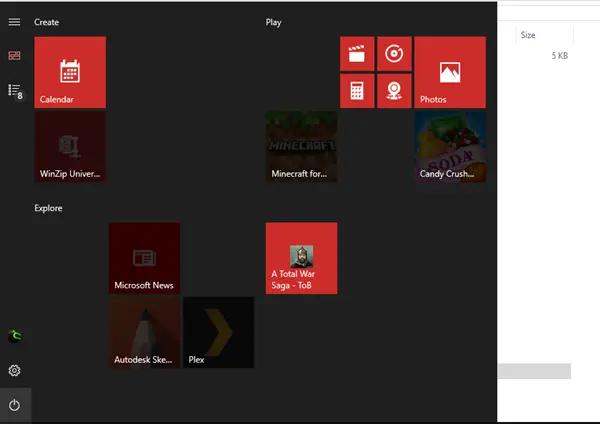The height and width of the screenshot is (424, 600).
Task: Expand the Start menu hamburger button
Action: pos(14,22)
